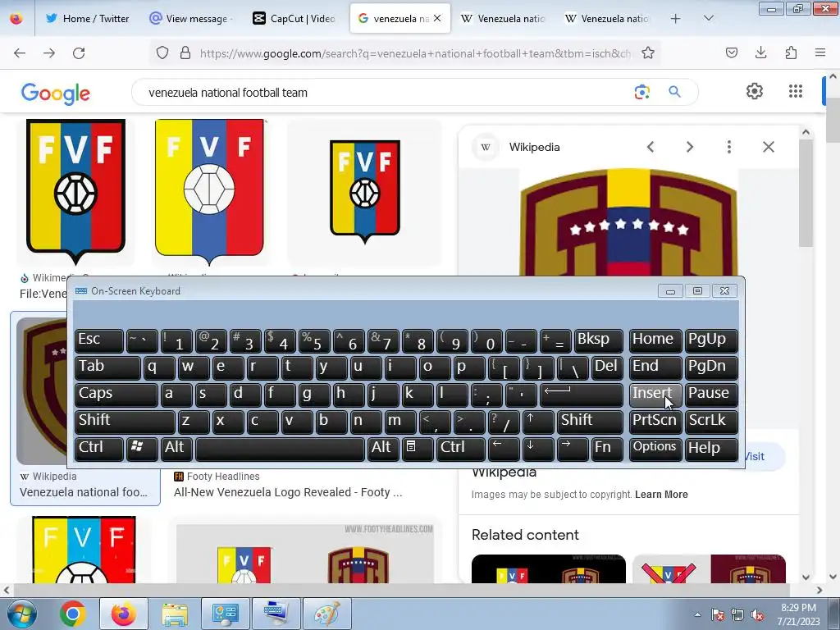Click the Insert key on On-Screen Keyboard

pyautogui.click(x=655, y=394)
